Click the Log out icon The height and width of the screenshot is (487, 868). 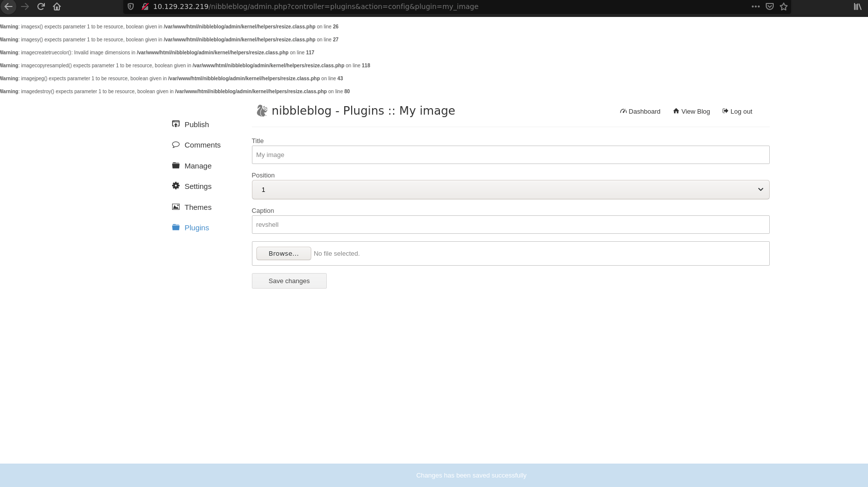[725, 111]
